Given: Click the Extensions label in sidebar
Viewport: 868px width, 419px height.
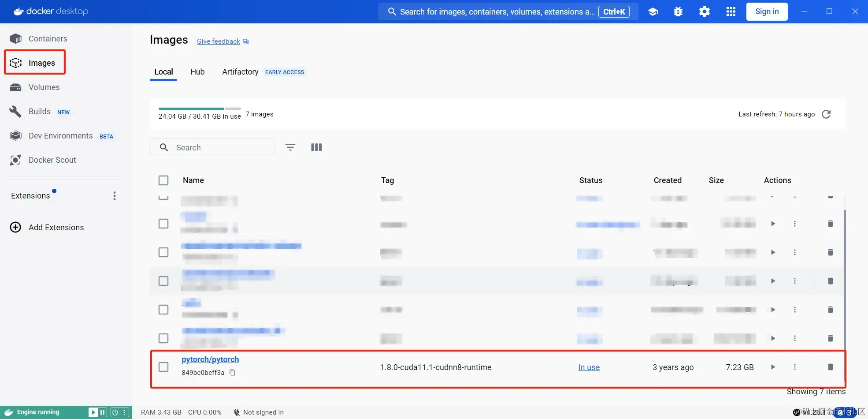Looking at the screenshot, I should tap(30, 196).
